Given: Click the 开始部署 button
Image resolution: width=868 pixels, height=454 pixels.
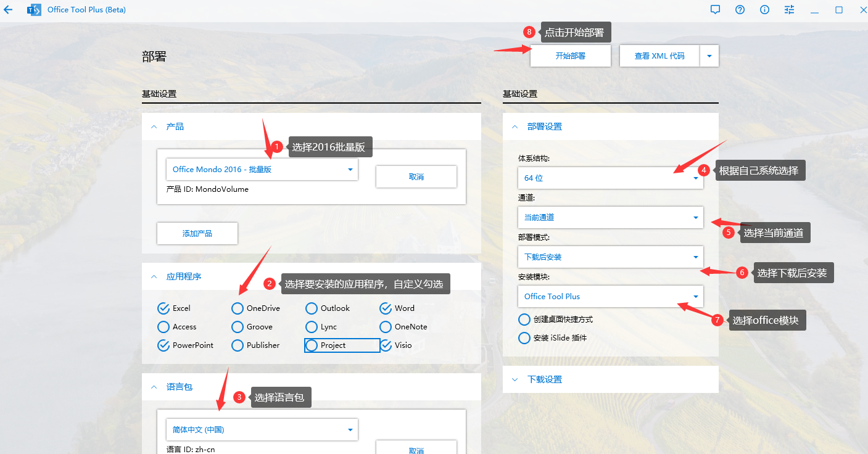Looking at the screenshot, I should [571, 56].
